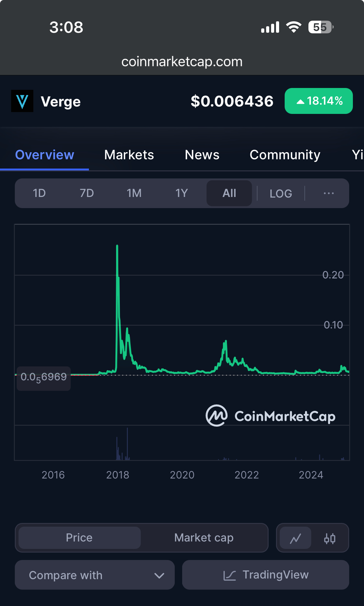This screenshot has width=364, height=606.
Task: Tap the battery indicator showing 55
Action: click(320, 27)
